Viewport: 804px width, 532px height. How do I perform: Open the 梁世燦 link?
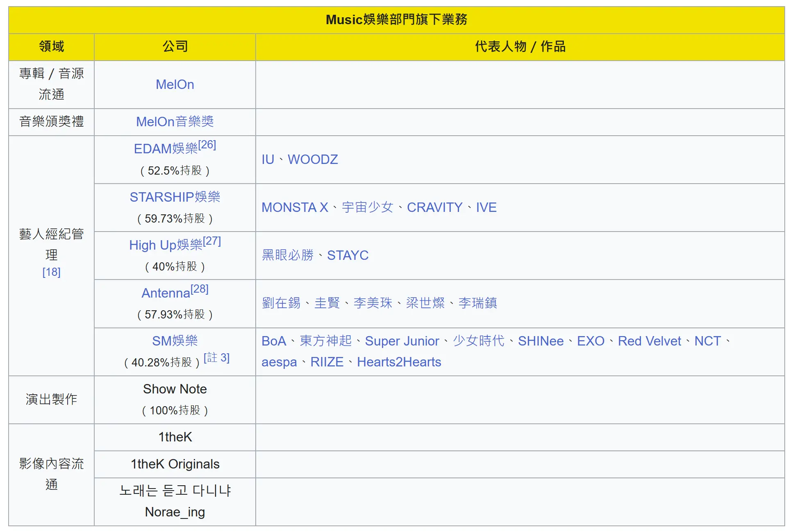pyautogui.click(x=425, y=303)
